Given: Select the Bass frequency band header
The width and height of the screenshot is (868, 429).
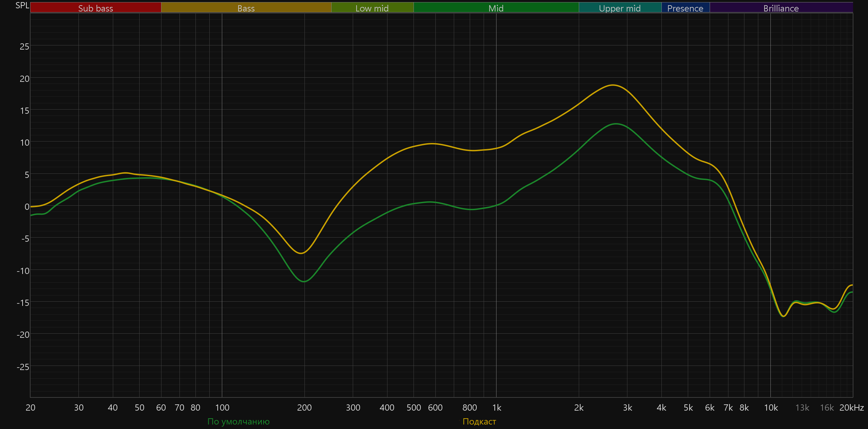Looking at the screenshot, I should (x=246, y=8).
